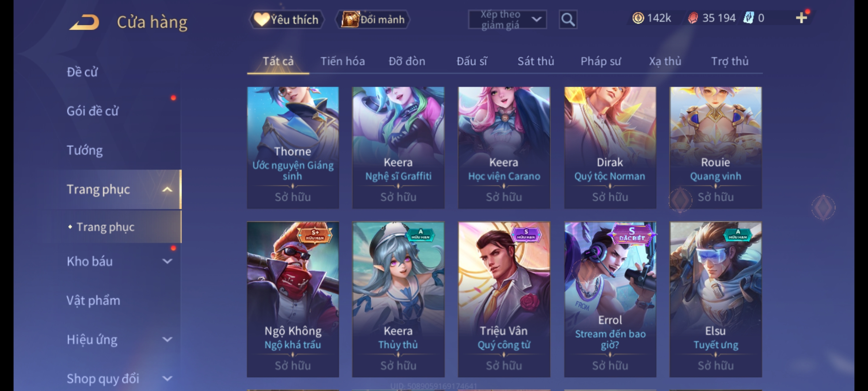Open Tướng in the sidebar
This screenshot has width=868, height=391.
pos(85,150)
